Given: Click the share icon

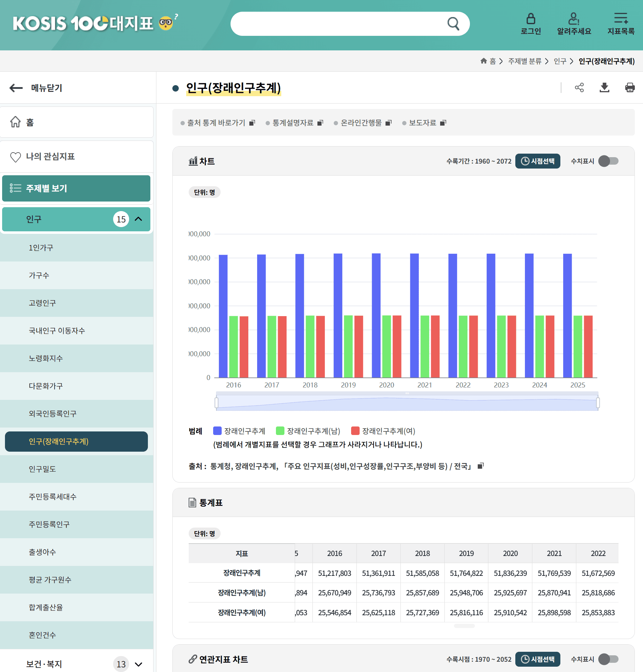Looking at the screenshot, I should pos(579,88).
